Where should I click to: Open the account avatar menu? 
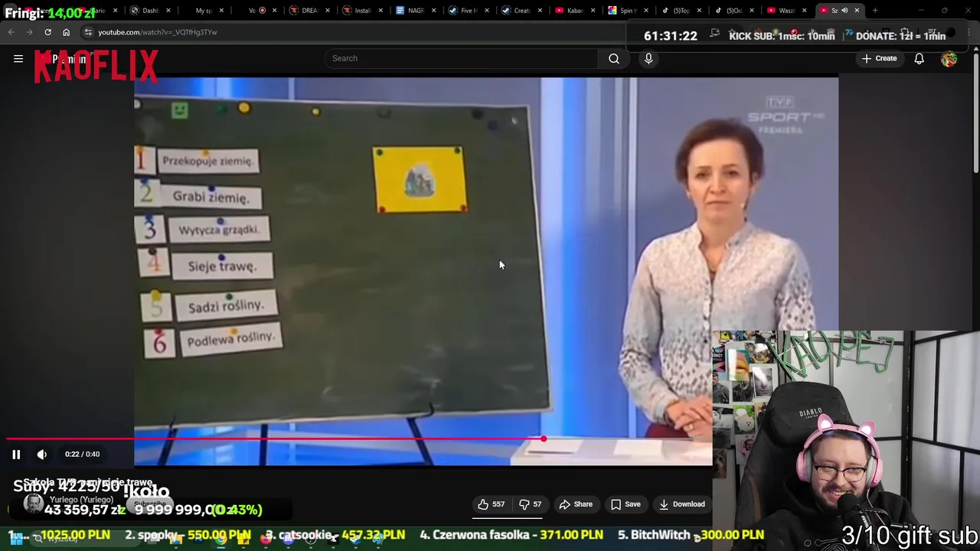949,59
